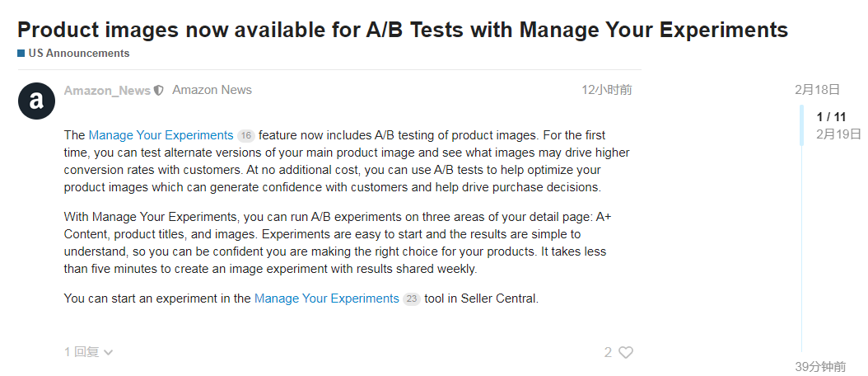The height and width of the screenshot is (376, 868).
Task: Like the post with the heart icon
Action: point(626,352)
